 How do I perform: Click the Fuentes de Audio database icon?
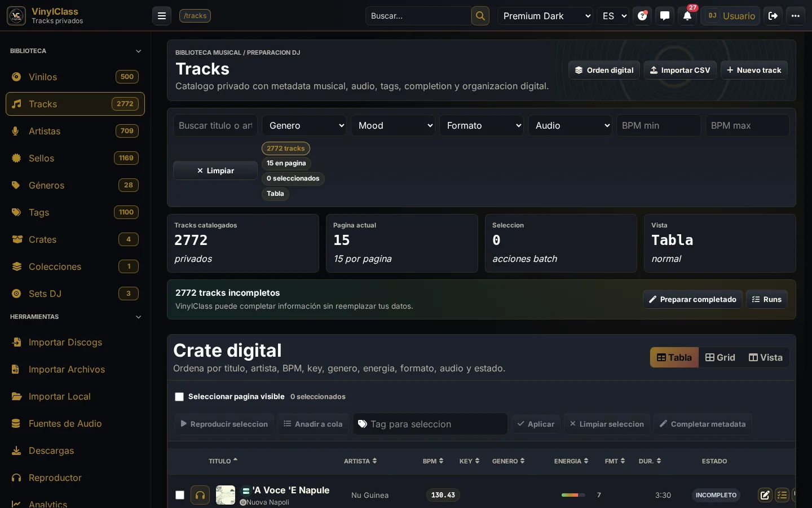coord(16,423)
